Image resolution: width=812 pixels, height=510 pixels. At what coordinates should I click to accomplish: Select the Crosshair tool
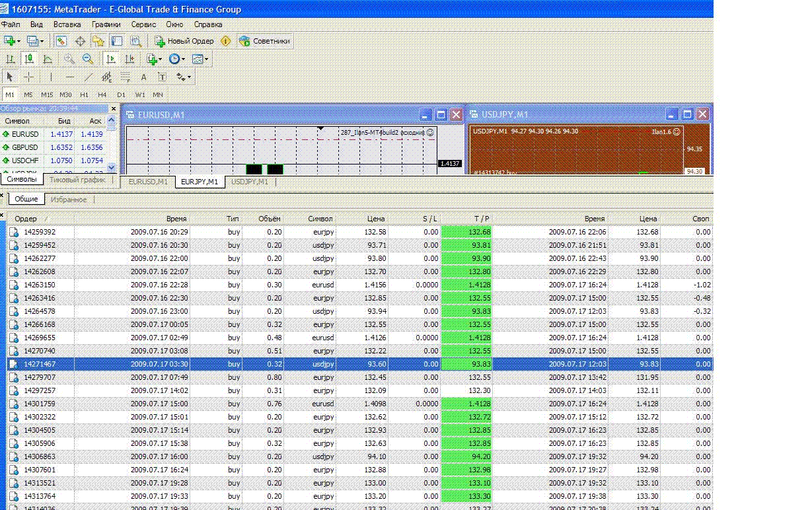(x=28, y=77)
